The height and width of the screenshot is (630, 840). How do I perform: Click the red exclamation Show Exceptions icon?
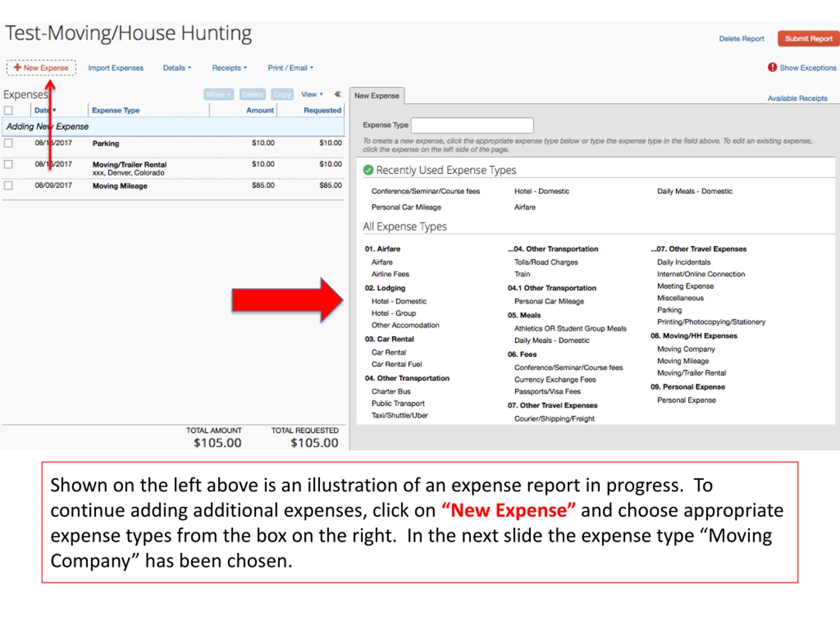click(x=772, y=67)
